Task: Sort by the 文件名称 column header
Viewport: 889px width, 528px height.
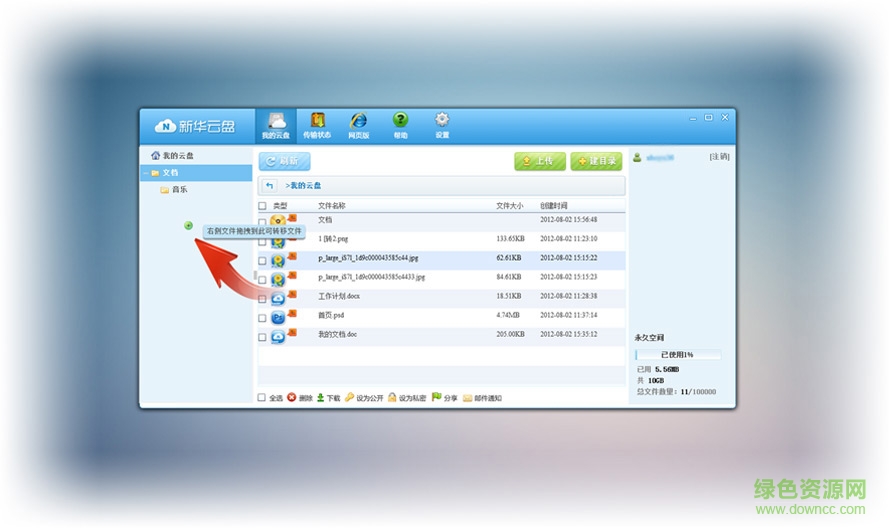Action: (x=332, y=206)
